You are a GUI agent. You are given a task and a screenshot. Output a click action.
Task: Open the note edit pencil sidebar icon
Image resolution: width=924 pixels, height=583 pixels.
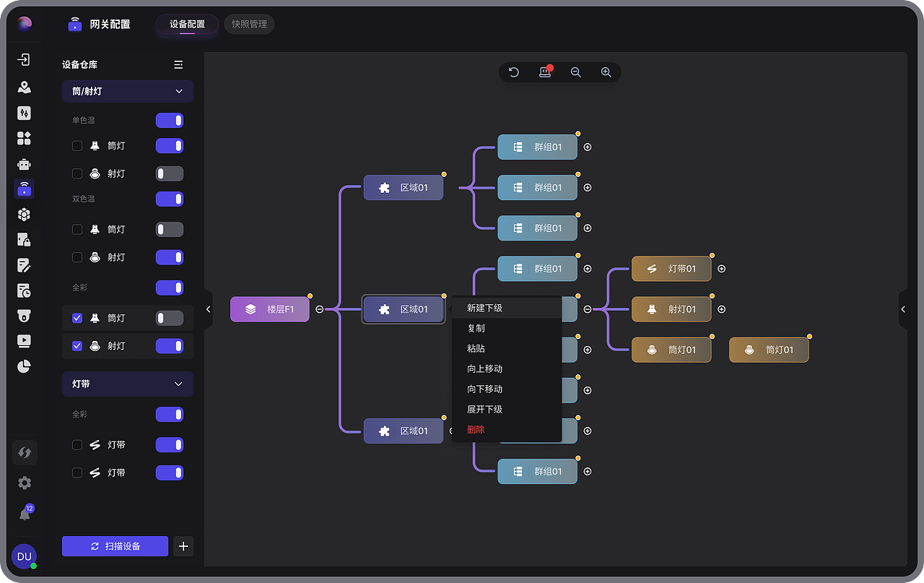coord(25,265)
